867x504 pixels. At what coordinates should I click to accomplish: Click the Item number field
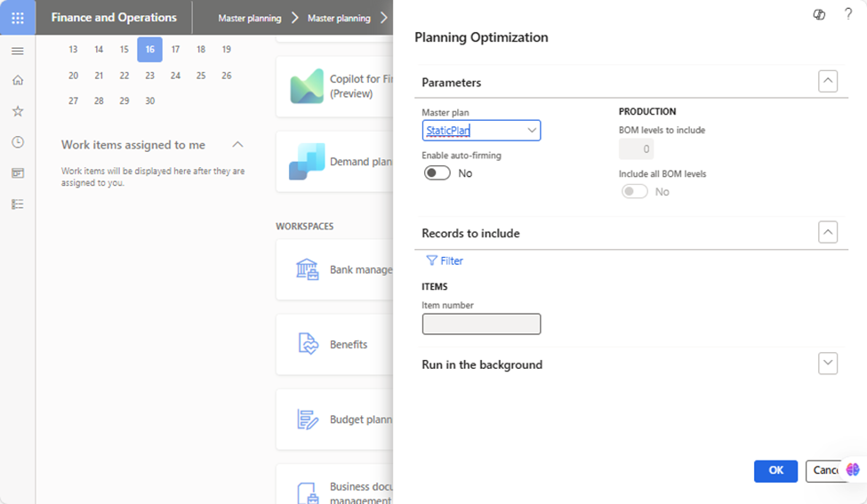[481, 324]
